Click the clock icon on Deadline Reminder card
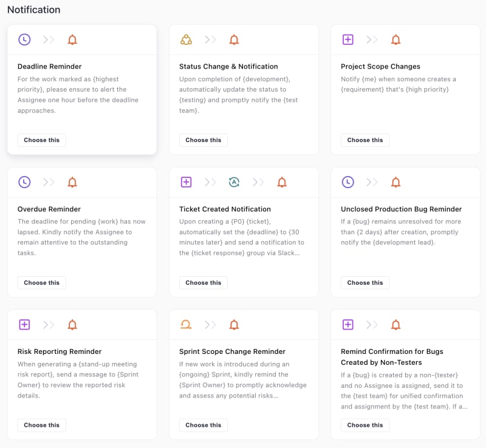This screenshot has width=486, height=448. (24, 39)
